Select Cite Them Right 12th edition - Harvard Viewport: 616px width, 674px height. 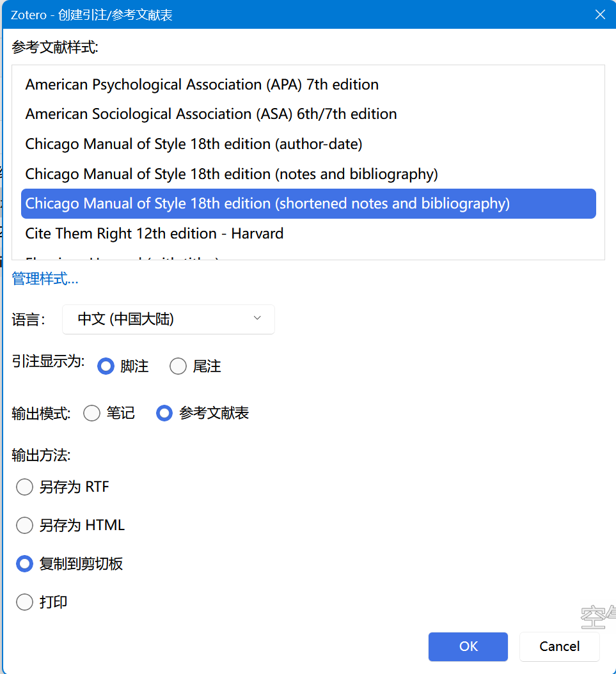pyautogui.click(x=154, y=233)
